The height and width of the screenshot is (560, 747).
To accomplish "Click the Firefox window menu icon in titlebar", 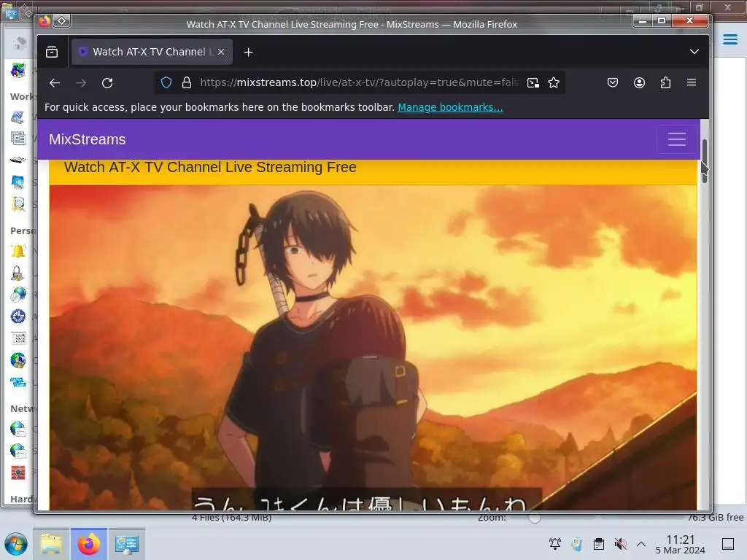I will 44,21.
